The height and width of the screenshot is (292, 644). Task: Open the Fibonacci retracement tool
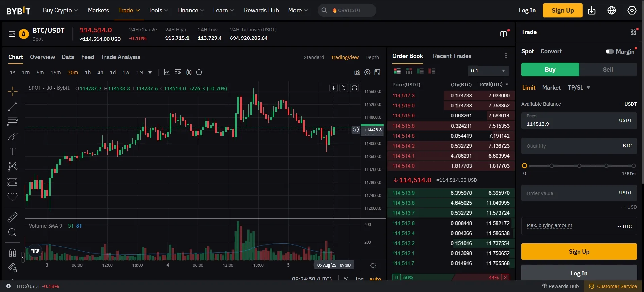click(13, 121)
